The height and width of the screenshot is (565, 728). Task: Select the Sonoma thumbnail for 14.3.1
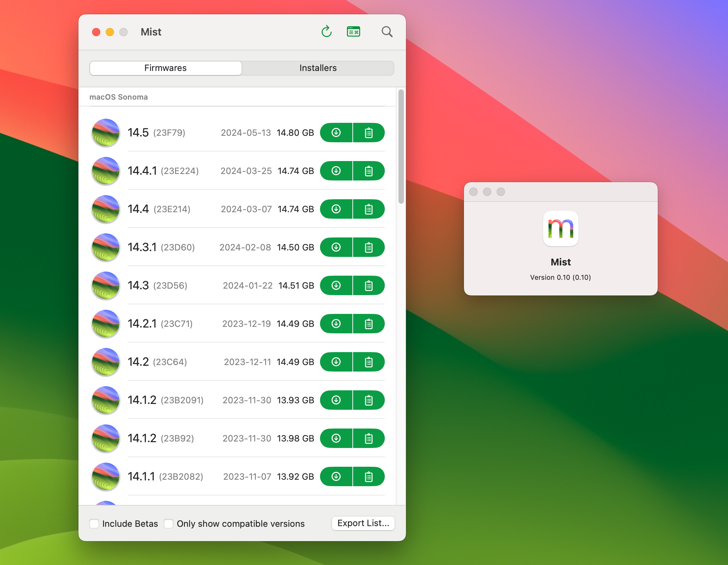106,247
